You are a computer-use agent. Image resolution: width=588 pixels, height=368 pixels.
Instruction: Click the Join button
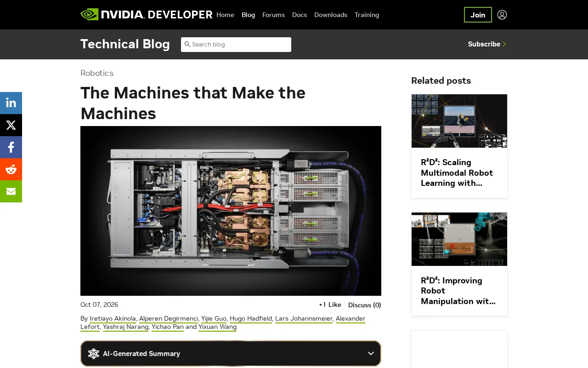click(x=478, y=15)
